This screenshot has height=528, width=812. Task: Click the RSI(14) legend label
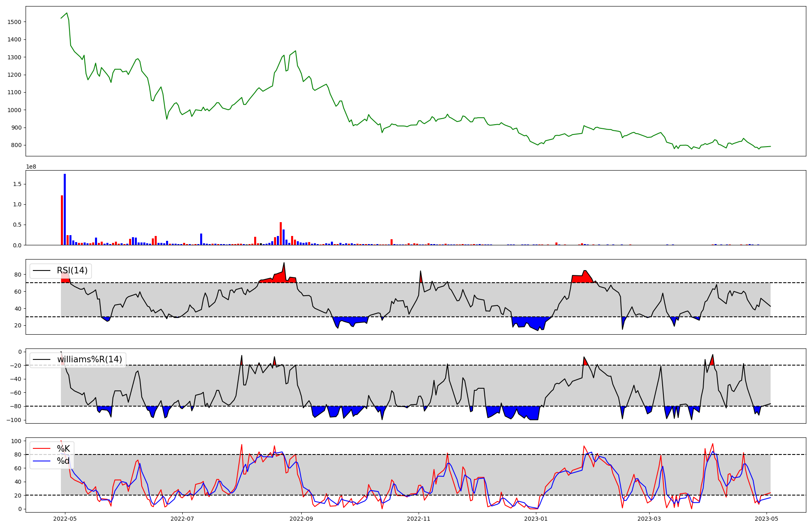point(72,270)
